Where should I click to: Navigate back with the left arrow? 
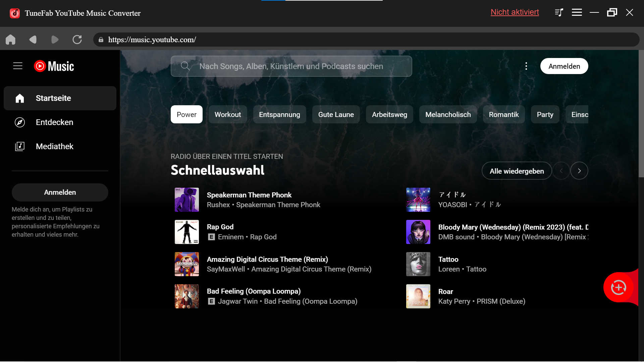tap(33, 40)
